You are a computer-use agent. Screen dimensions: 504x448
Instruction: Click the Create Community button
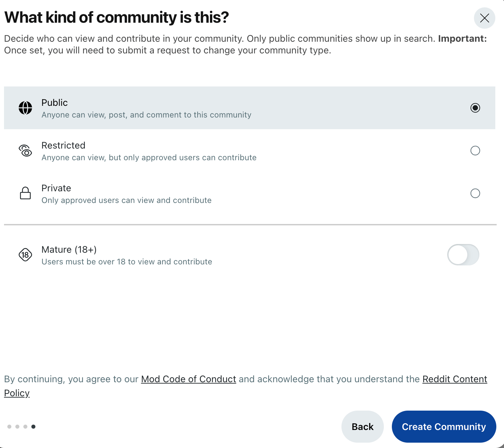444,426
